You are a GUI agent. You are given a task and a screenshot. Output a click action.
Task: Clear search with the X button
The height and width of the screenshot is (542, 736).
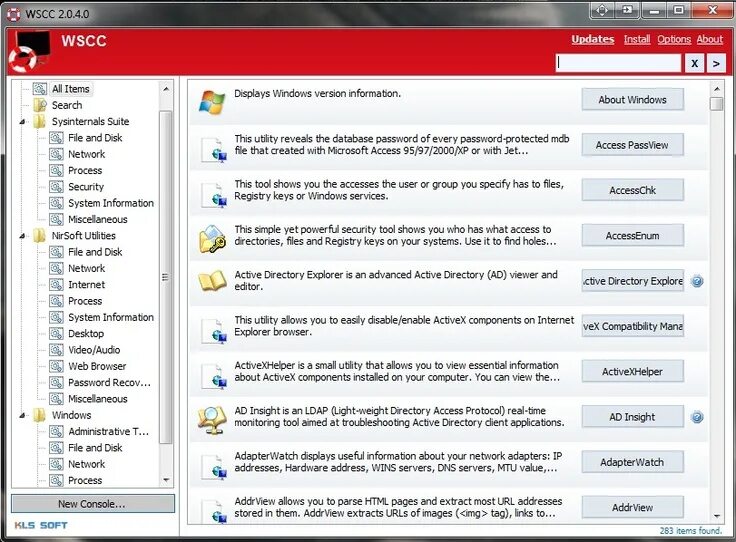tap(694, 63)
